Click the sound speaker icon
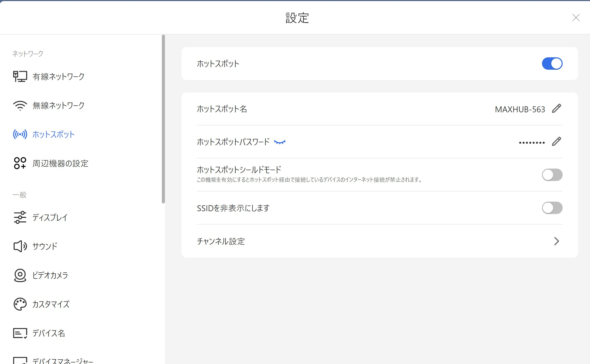 pos(20,246)
